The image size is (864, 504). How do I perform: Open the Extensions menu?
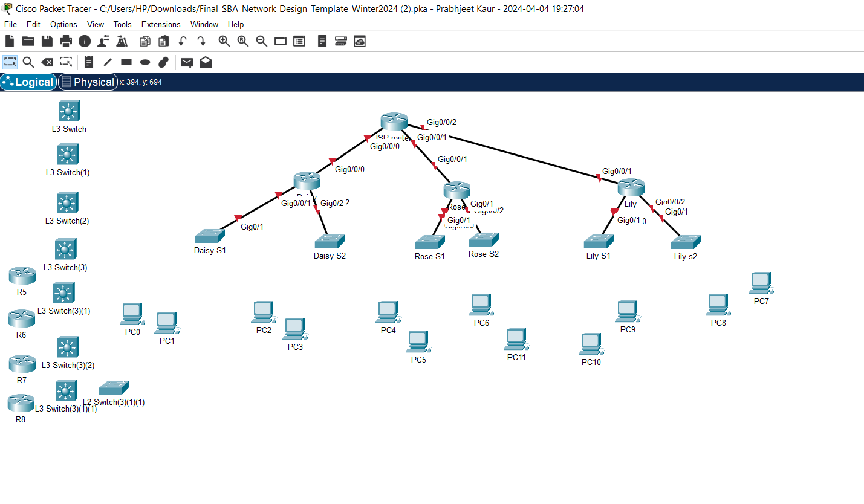[160, 24]
